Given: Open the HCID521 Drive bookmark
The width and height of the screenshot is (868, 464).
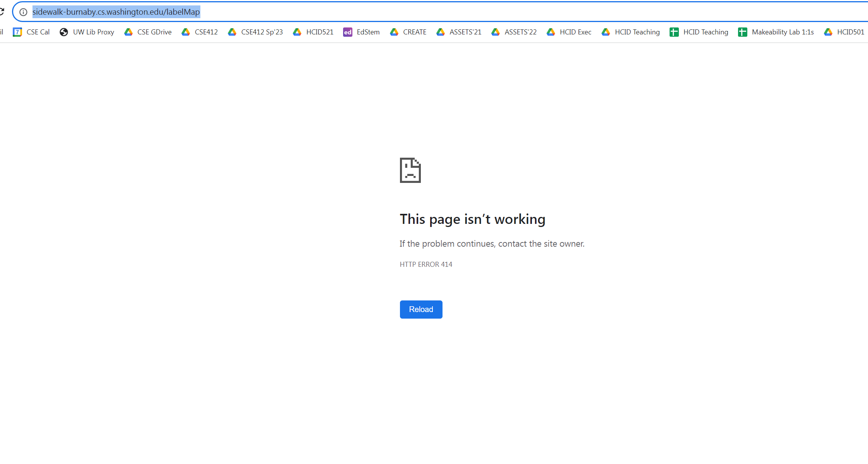Looking at the screenshot, I should 320,32.
